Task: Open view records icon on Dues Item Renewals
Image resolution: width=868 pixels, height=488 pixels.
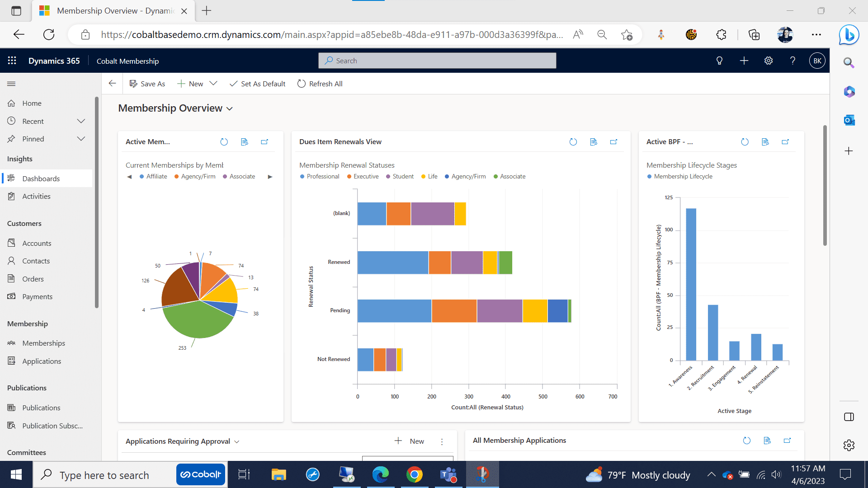Action: tap(594, 141)
